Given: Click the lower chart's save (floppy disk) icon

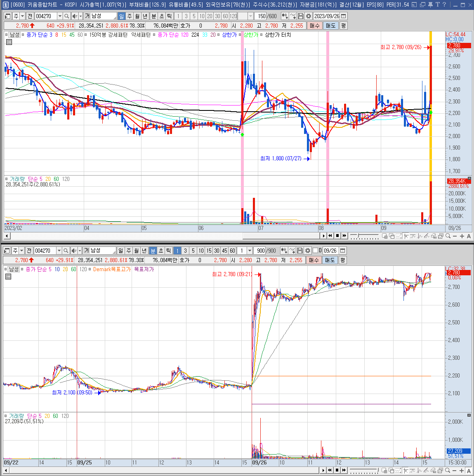Looking at the screenshot, I should pos(300,251).
